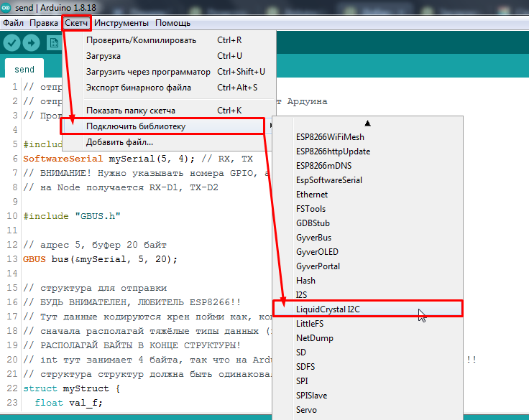Open the Правка menu

pos(44,23)
